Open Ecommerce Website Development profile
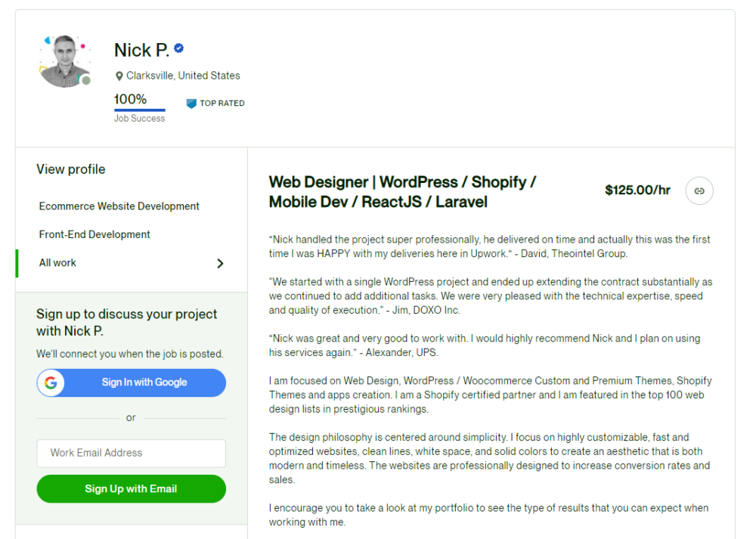Viewport: 756px width, 539px height. (x=119, y=206)
